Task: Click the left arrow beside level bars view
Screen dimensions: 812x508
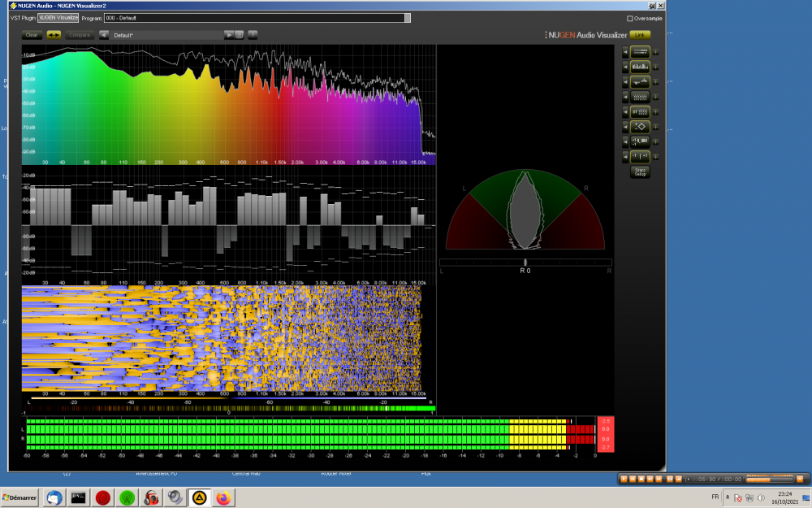Action: coord(625,52)
